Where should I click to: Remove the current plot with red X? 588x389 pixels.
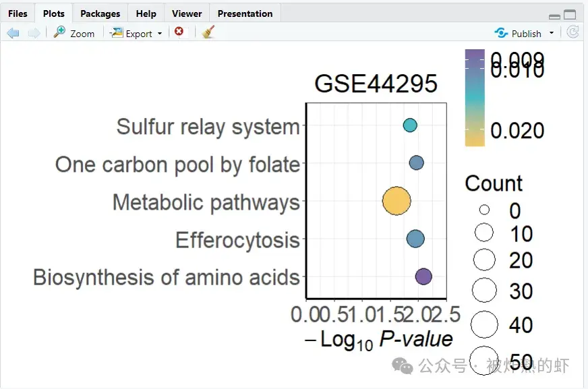[179, 32]
